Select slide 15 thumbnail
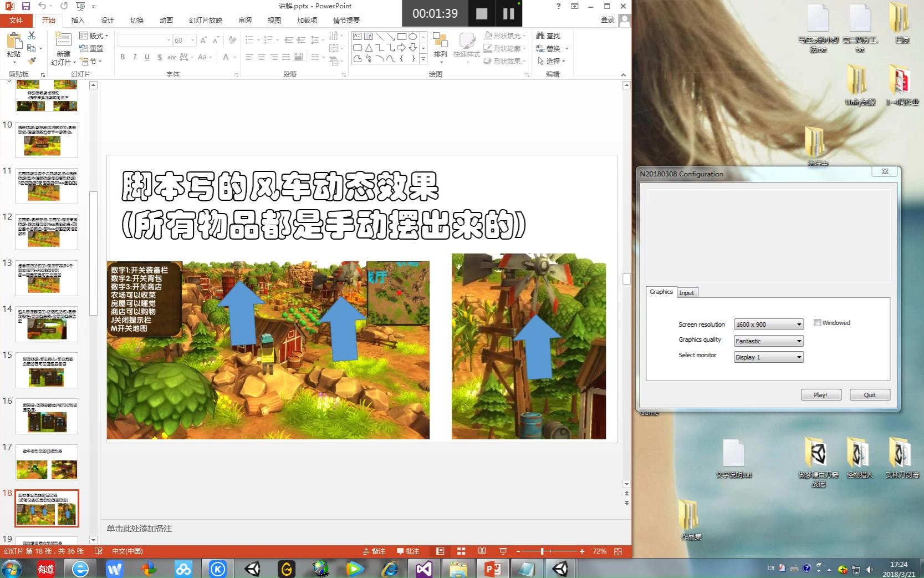Image resolution: width=924 pixels, height=578 pixels. tap(47, 371)
